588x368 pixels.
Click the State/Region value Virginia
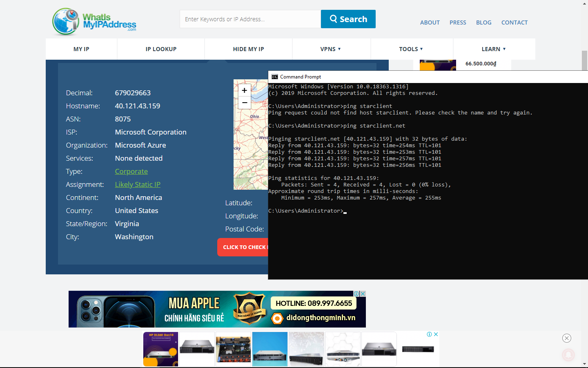coord(127,224)
